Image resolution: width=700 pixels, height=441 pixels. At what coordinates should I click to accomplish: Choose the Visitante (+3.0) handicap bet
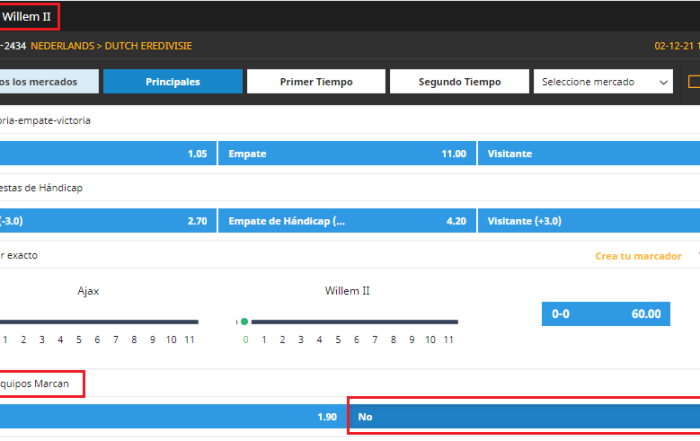click(589, 221)
